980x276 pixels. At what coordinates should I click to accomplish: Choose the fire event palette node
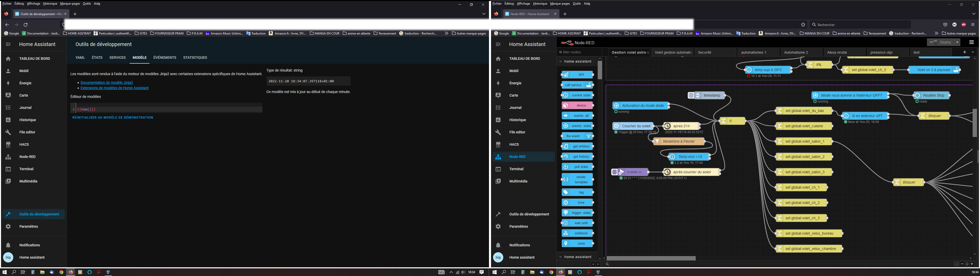(x=577, y=136)
